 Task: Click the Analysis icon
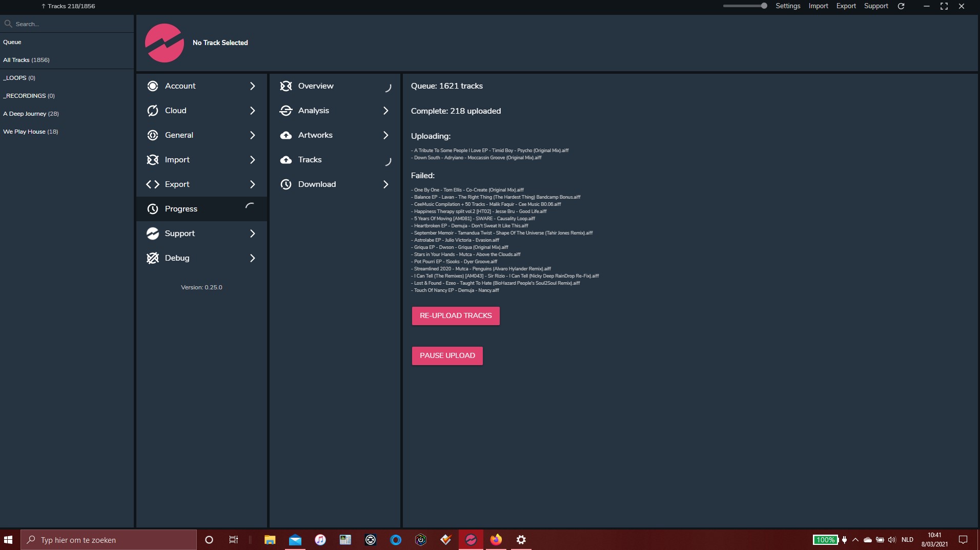(x=285, y=111)
